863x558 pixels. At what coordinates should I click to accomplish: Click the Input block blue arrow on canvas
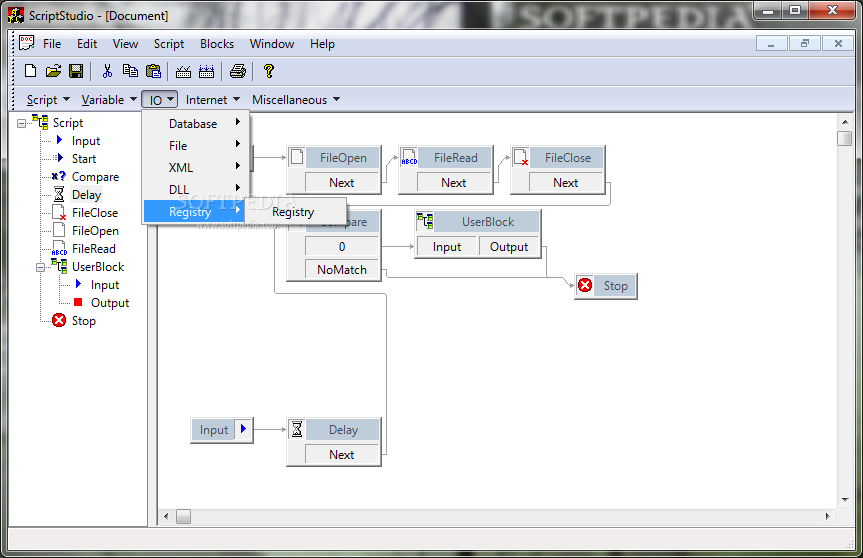pyautogui.click(x=243, y=429)
